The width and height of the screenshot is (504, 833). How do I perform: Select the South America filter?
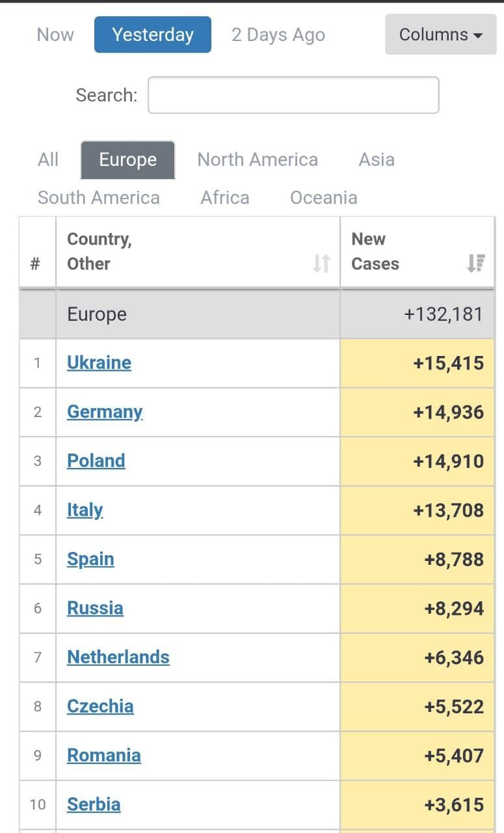(x=99, y=197)
